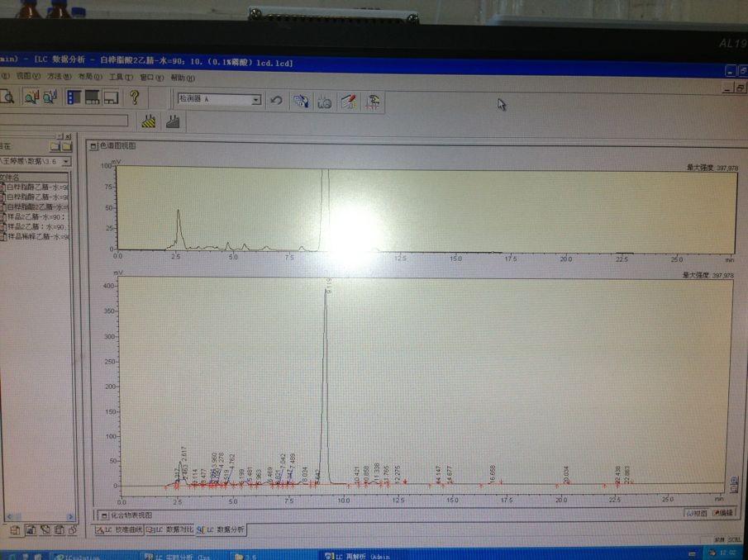Switch to the LC 校准曲线 tab

click(119, 530)
